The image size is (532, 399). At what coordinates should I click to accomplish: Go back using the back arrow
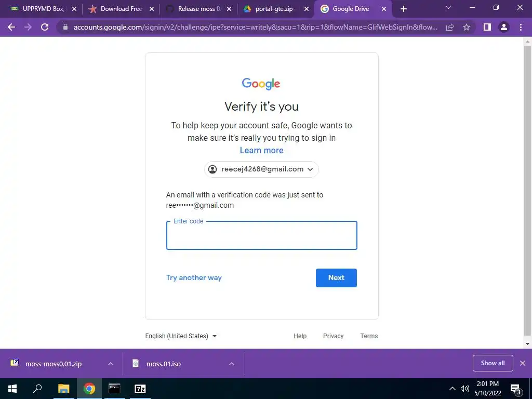coord(11,27)
